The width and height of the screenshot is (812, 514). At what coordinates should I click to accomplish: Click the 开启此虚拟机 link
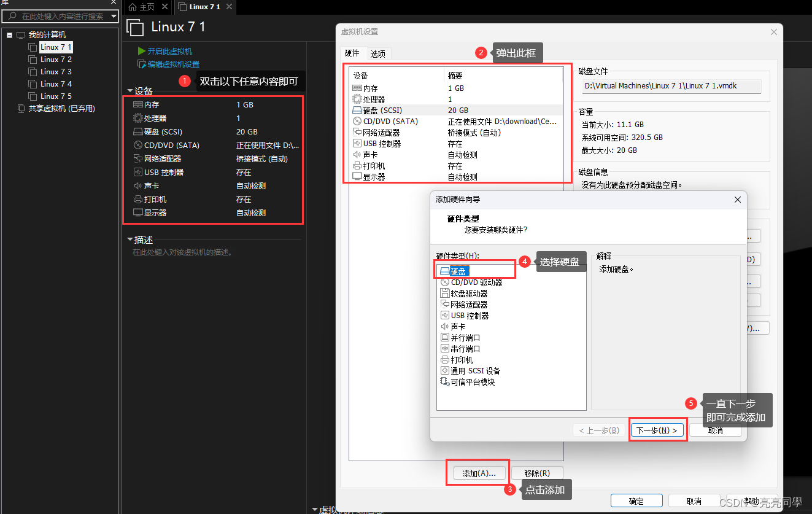(x=170, y=51)
